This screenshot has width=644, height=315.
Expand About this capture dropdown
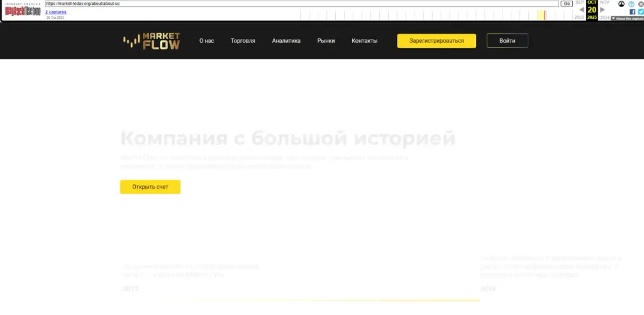[x=627, y=18]
